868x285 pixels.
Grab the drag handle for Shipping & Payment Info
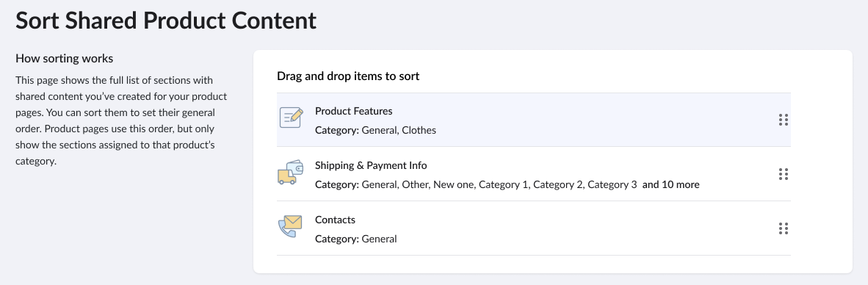point(784,174)
